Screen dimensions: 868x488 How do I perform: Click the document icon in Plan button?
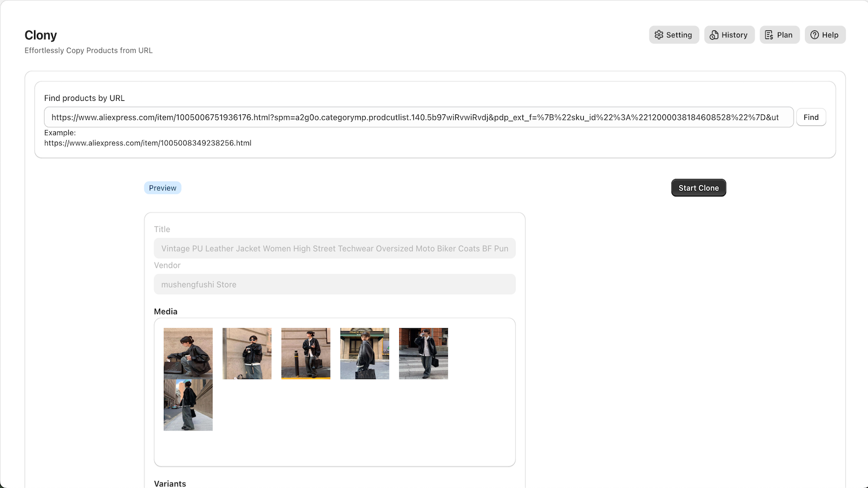[769, 35]
